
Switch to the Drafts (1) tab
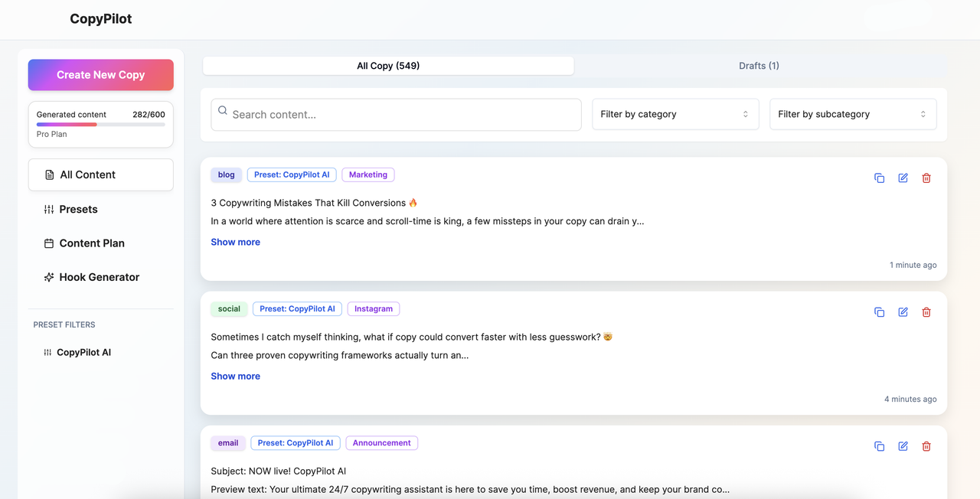(759, 66)
